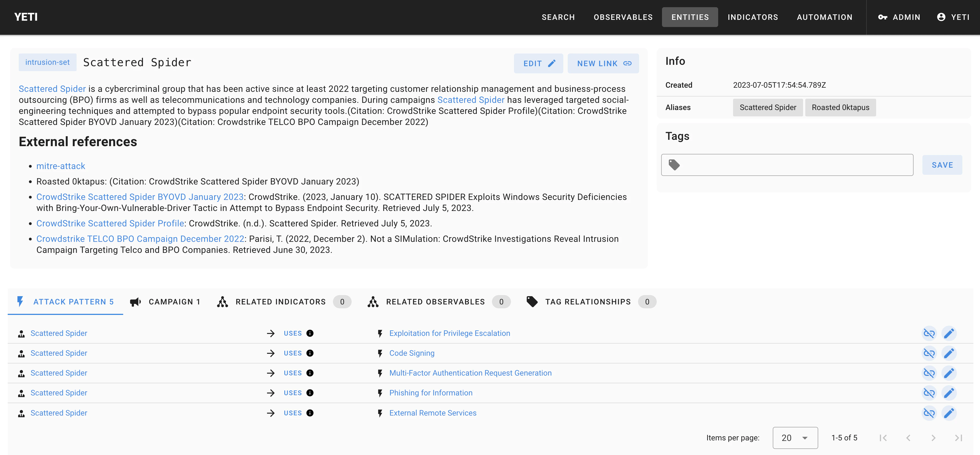Click the YETI user account icon
This screenshot has height=455, width=980.
click(x=941, y=17)
